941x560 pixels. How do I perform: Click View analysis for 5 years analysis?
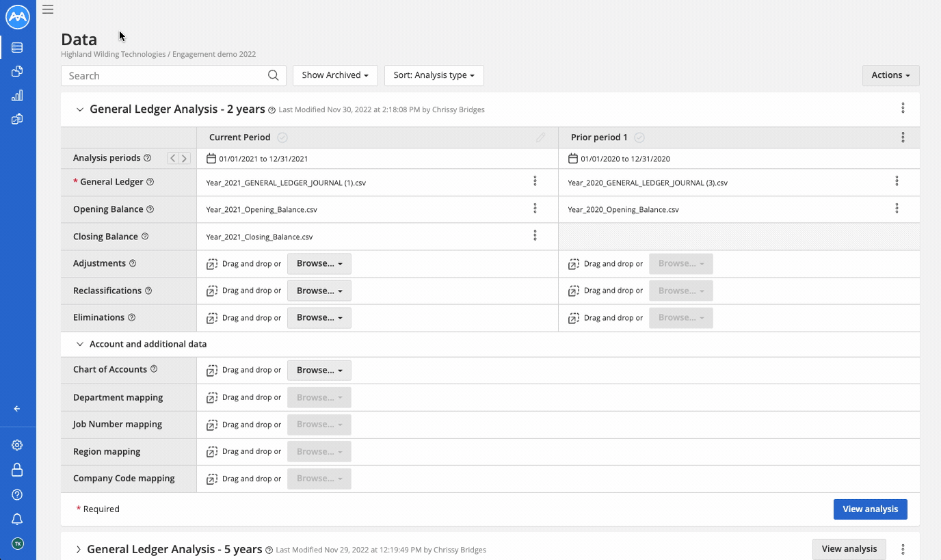coord(849,549)
